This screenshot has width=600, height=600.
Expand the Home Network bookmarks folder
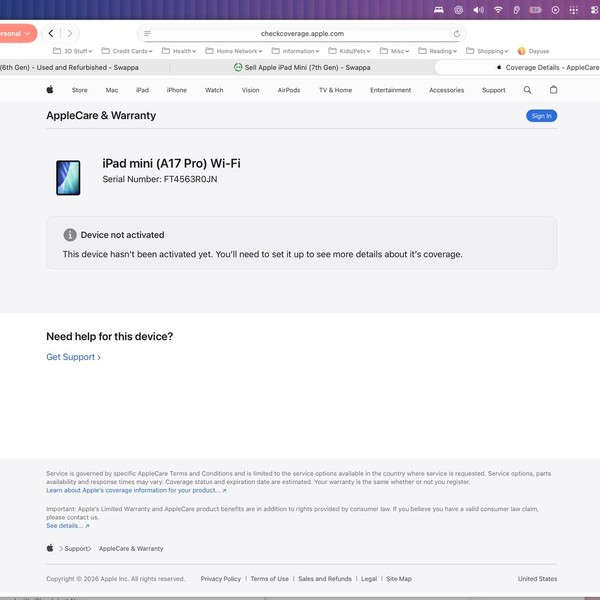coord(234,51)
